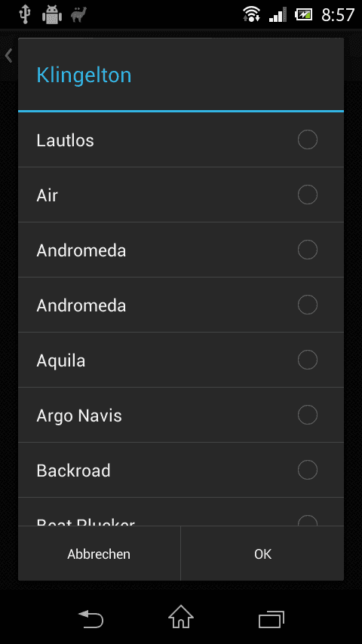Tap the clock showing 8:57

(338, 15)
